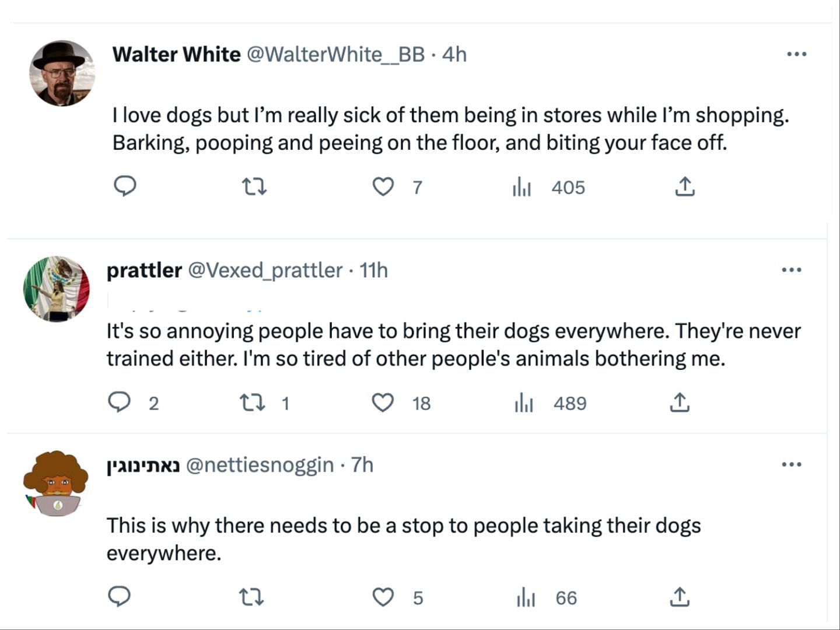Like the @nettiesnoggin tweet
This screenshot has width=840, height=630.
tap(383, 597)
